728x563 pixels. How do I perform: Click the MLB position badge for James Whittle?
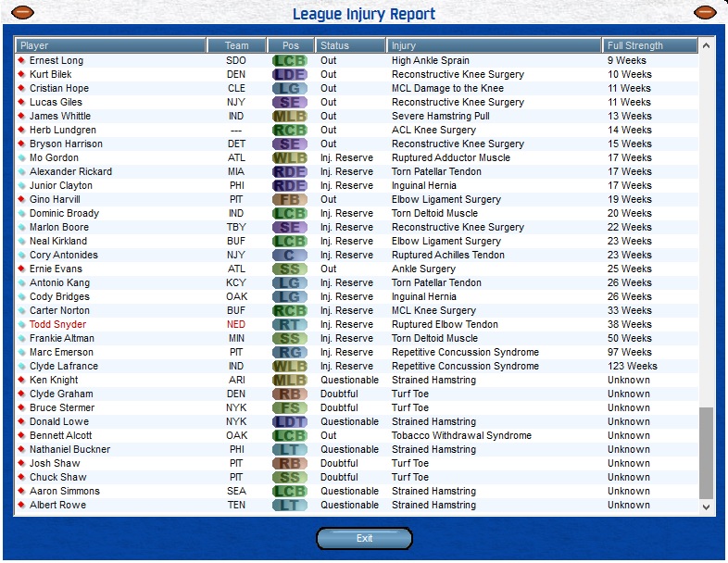tap(290, 117)
